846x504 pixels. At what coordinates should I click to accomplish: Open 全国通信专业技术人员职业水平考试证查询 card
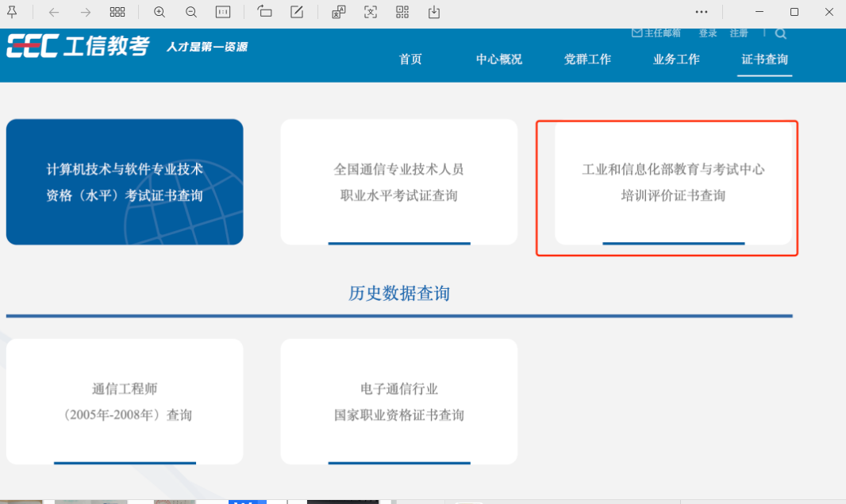coord(398,182)
